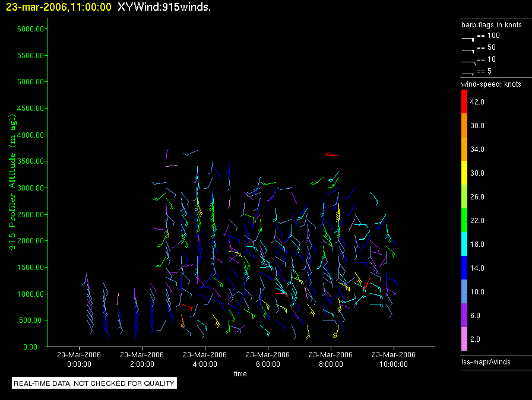Image resolution: width=532 pixels, height=400 pixels.
Task: Click the 100 knot barb flag symbol
Action: (x=468, y=39)
